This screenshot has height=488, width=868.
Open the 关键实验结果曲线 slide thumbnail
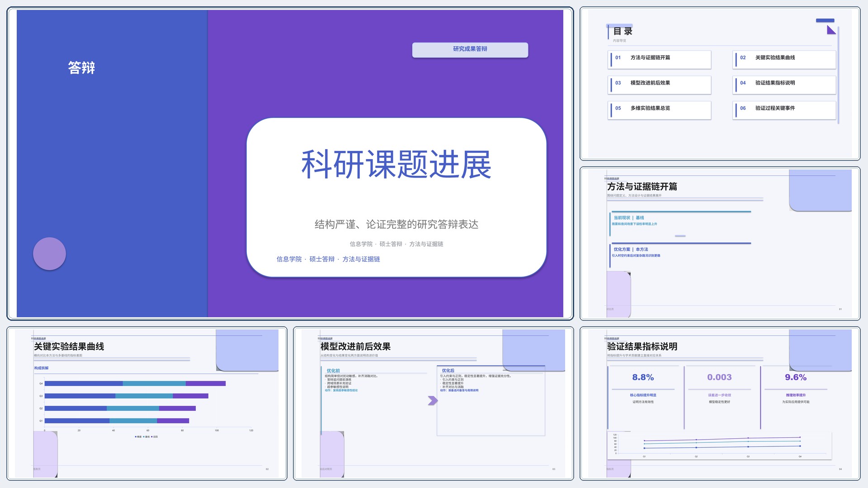pos(147,404)
